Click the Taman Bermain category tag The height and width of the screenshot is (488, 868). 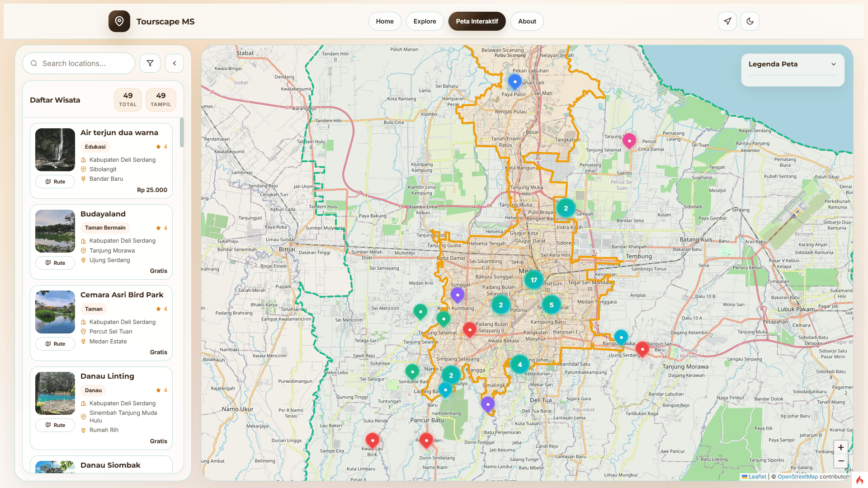pyautogui.click(x=105, y=228)
